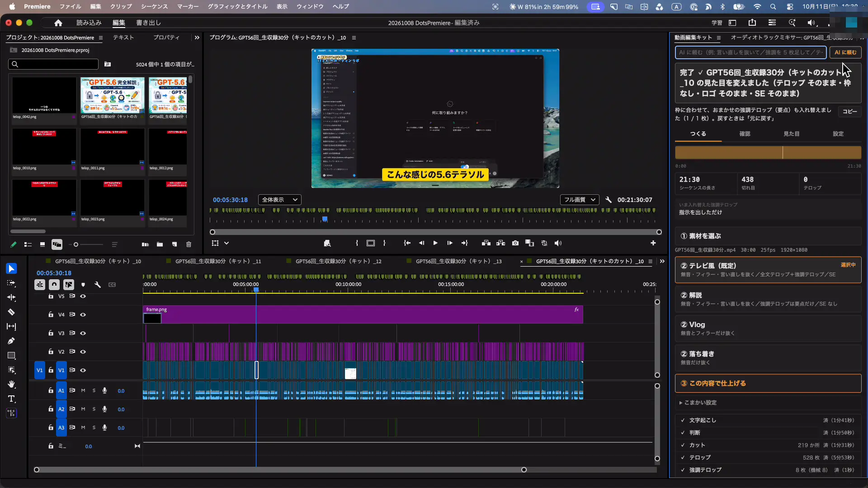Image resolution: width=868 pixels, height=488 pixels.
Task: Select the ② 解説 preset
Action: 768,299
